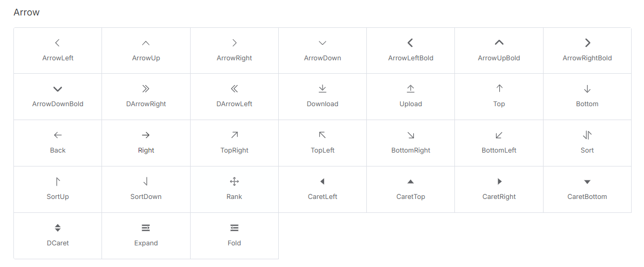Select the BottomLeft arrow icon

499,135
